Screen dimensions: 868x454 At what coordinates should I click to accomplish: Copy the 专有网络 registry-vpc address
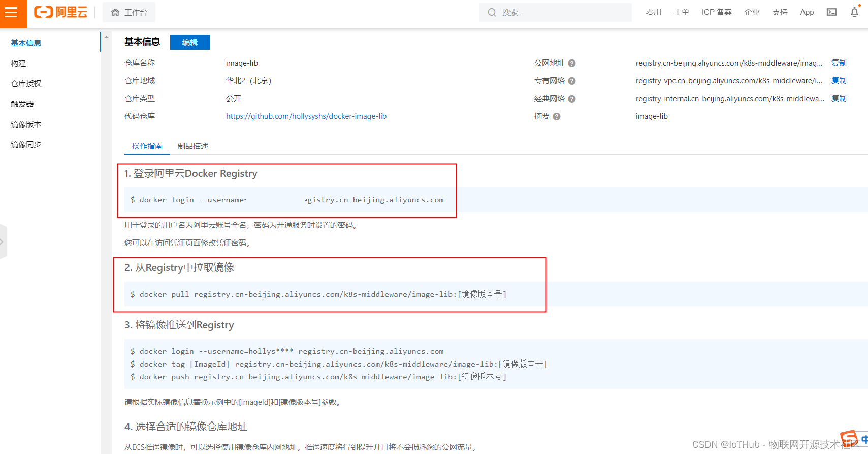[839, 81]
